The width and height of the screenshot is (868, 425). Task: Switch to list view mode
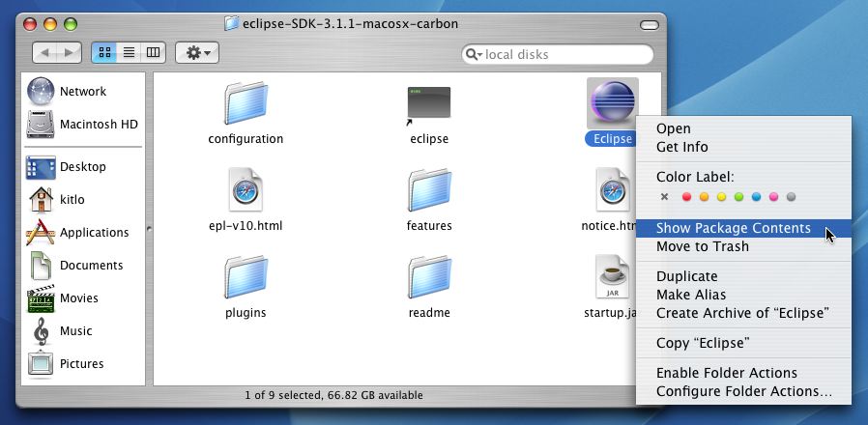tap(129, 52)
